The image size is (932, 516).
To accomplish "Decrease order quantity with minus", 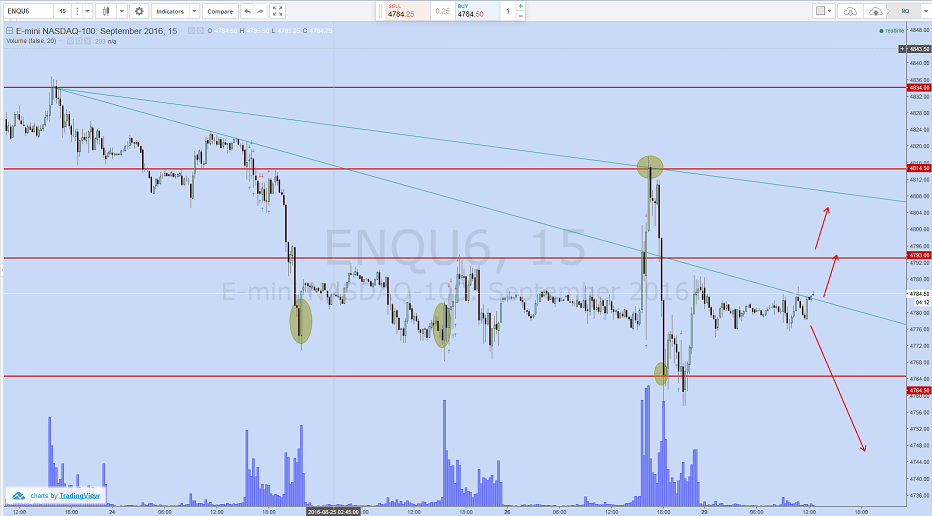I will click(x=520, y=17).
